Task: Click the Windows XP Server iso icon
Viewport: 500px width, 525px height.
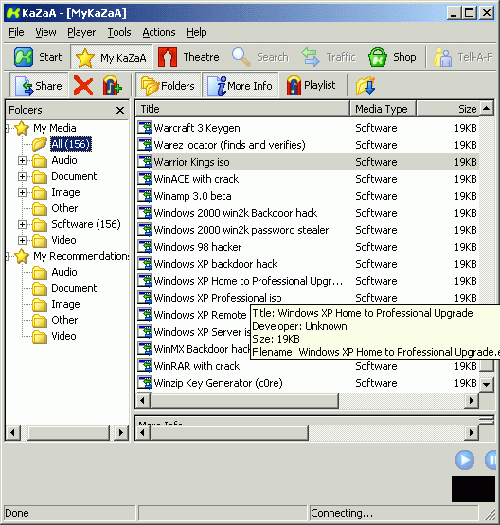Action: [144, 332]
